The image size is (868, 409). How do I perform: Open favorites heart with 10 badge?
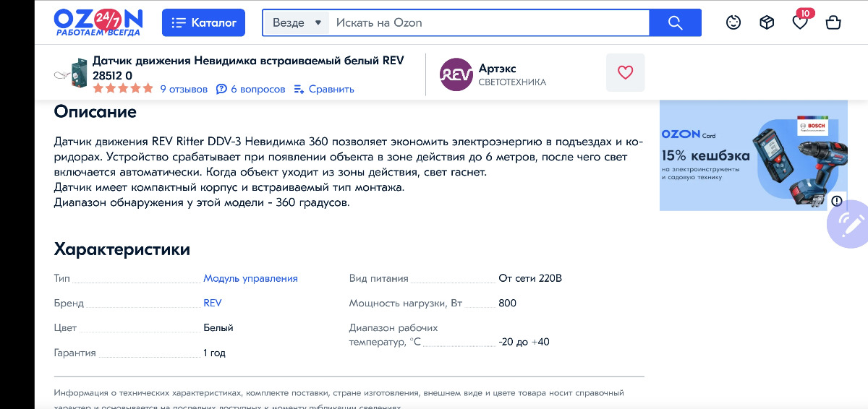(800, 22)
